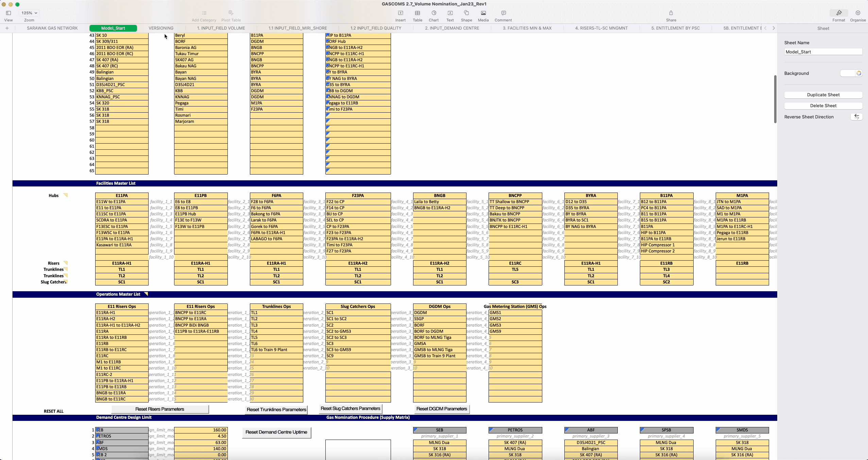Toggle the Organise panel
The image size is (868, 460).
pos(857,13)
